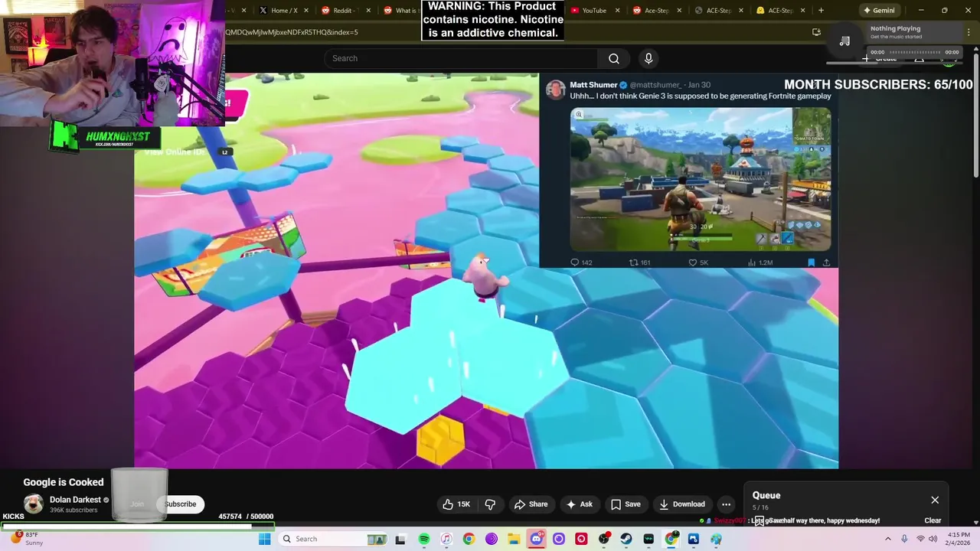Screen dimensions: 980x551
Task: Click the Windows Start button
Action: click(265, 539)
